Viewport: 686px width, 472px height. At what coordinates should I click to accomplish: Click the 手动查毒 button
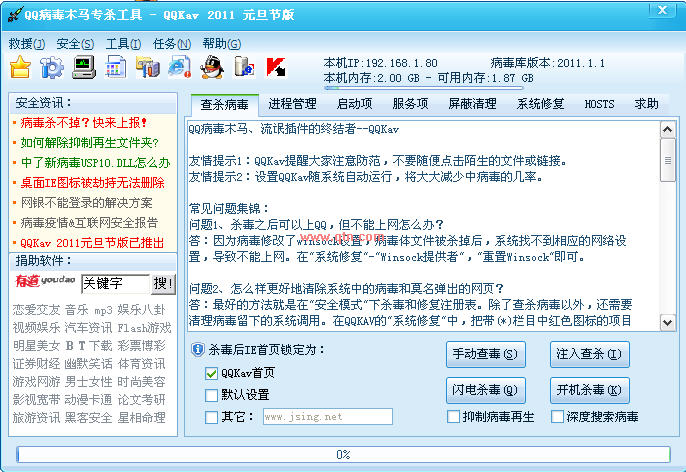(486, 354)
